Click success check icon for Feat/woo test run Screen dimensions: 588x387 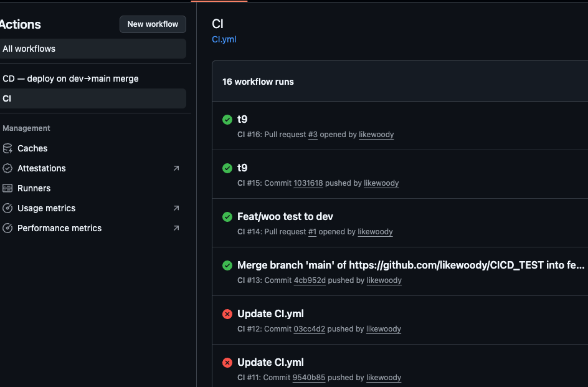(227, 217)
